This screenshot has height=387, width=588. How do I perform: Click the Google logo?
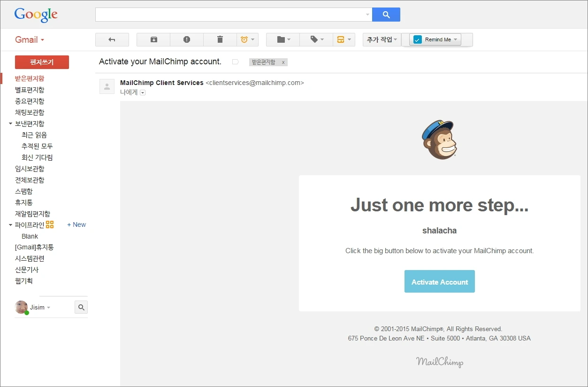[36, 15]
